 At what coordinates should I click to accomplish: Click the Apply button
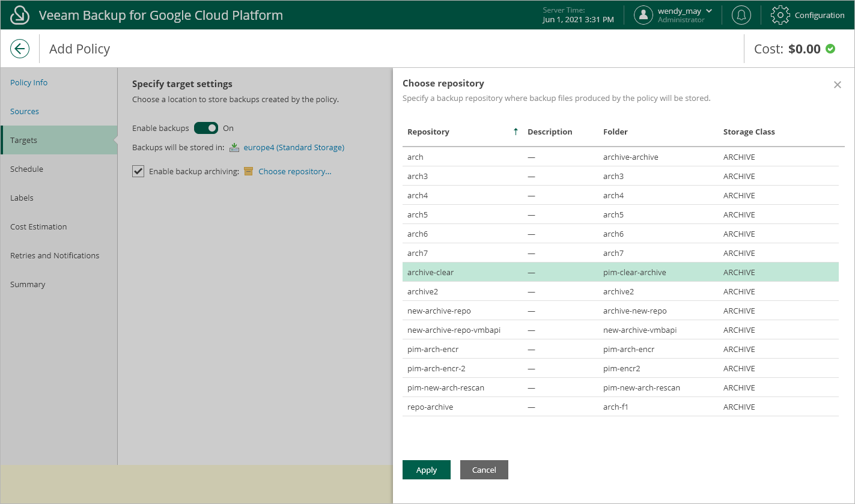pos(427,470)
